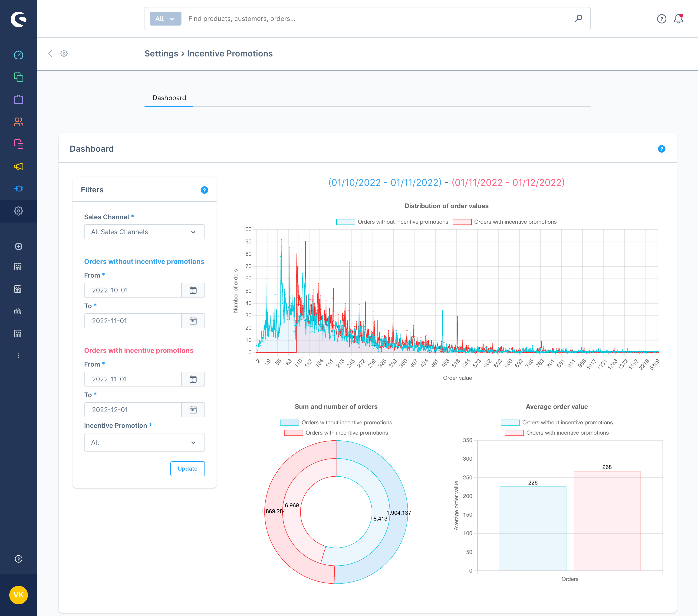
Task: Click Settings in the breadcrumb title
Action: (x=161, y=54)
